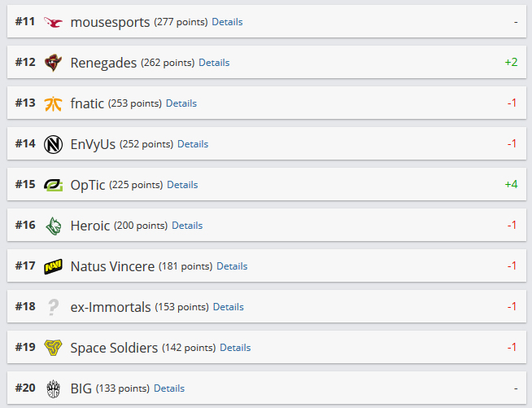Select the Space Soldiers team name
The width and height of the screenshot is (532, 408).
(x=114, y=348)
